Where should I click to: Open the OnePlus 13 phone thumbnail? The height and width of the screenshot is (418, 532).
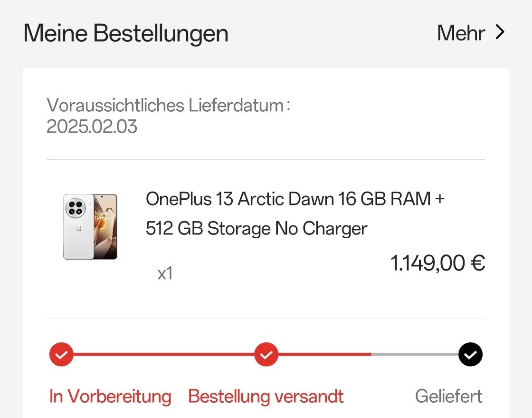pos(90,226)
